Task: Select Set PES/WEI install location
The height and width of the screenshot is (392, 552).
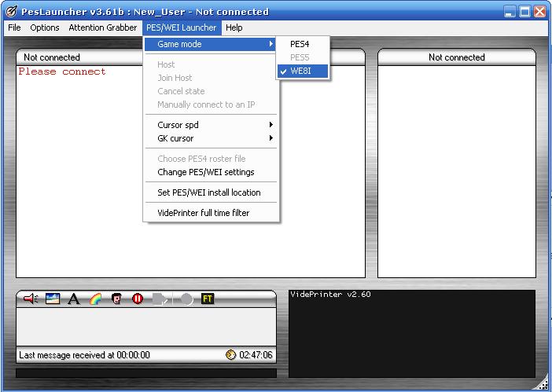Action: 210,192
